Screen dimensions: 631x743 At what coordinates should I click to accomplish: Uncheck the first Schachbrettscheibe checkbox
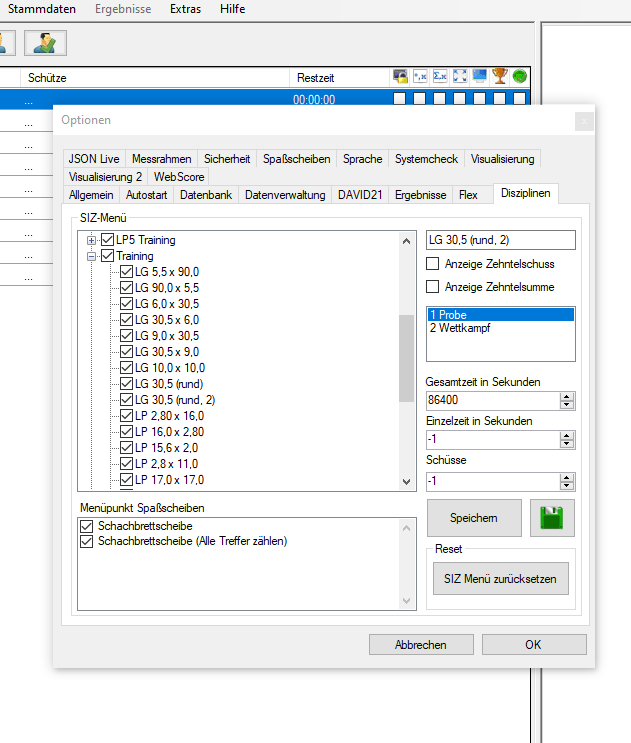(86, 525)
